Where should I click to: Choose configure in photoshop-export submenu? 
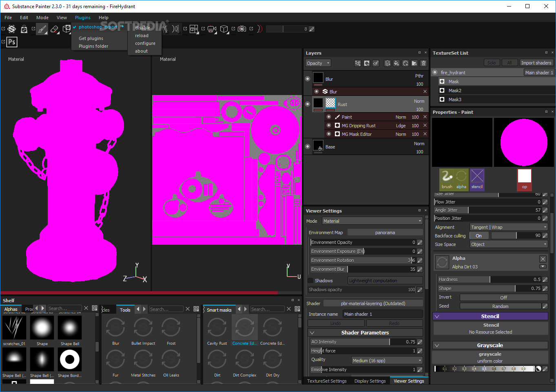145,43
